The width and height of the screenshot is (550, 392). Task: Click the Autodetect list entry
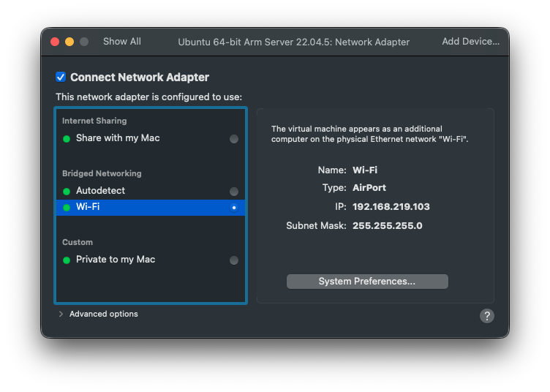pyautogui.click(x=101, y=191)
